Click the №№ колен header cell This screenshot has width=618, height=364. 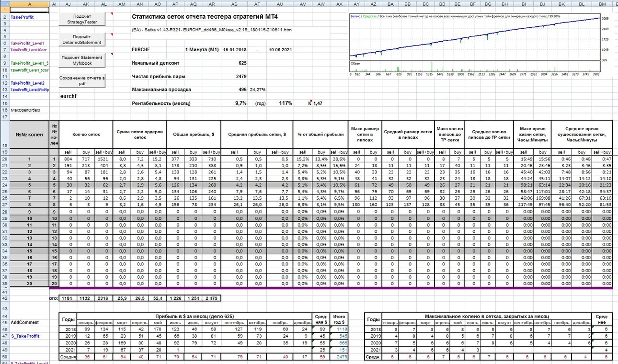pos(29,135)
